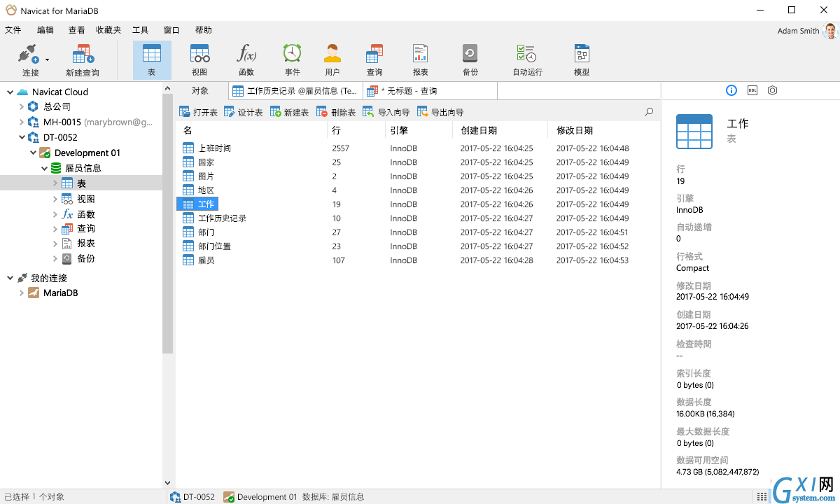
Task: Collapse the DT-0052 tree node
Action: tap(22, 137)
